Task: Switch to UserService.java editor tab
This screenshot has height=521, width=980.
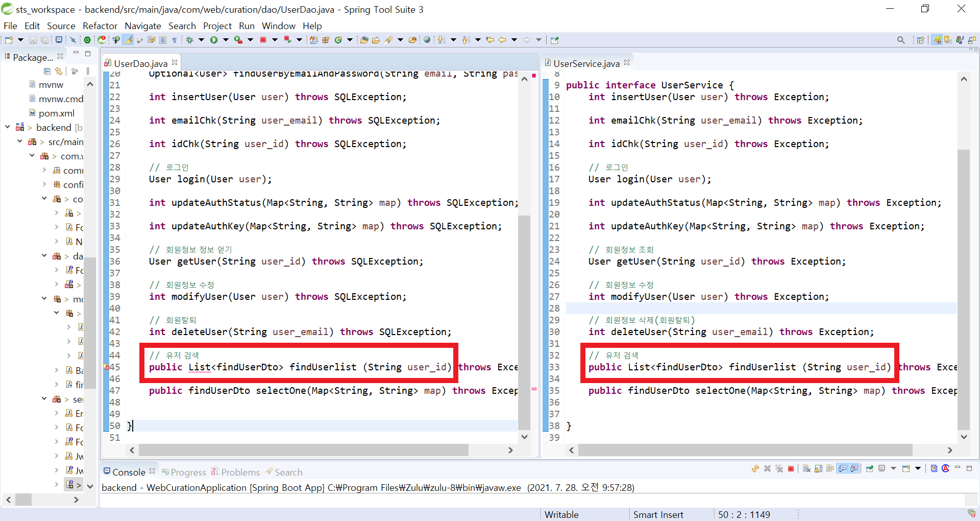Action: pos(586,63)
